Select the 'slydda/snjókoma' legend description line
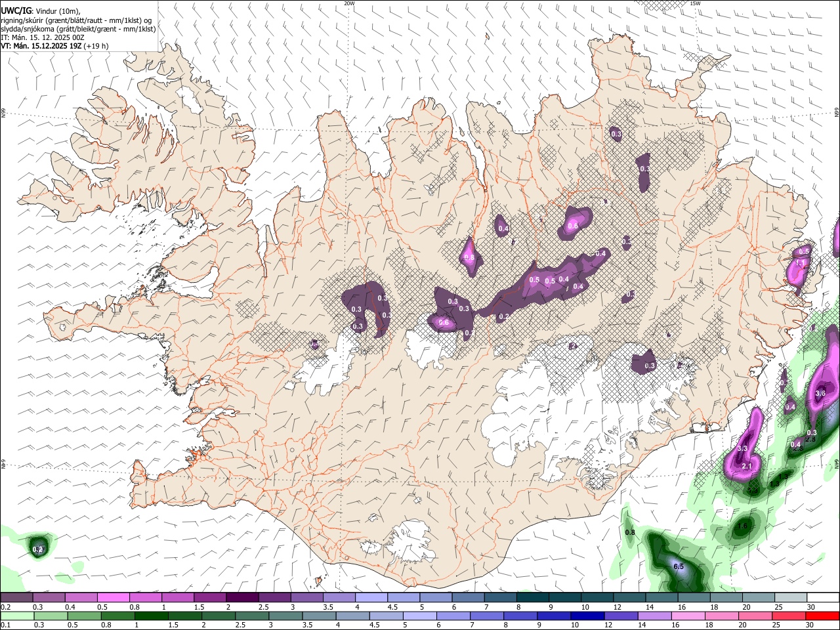The height and width of the screenshot is (630, 840). click(78, 29)
